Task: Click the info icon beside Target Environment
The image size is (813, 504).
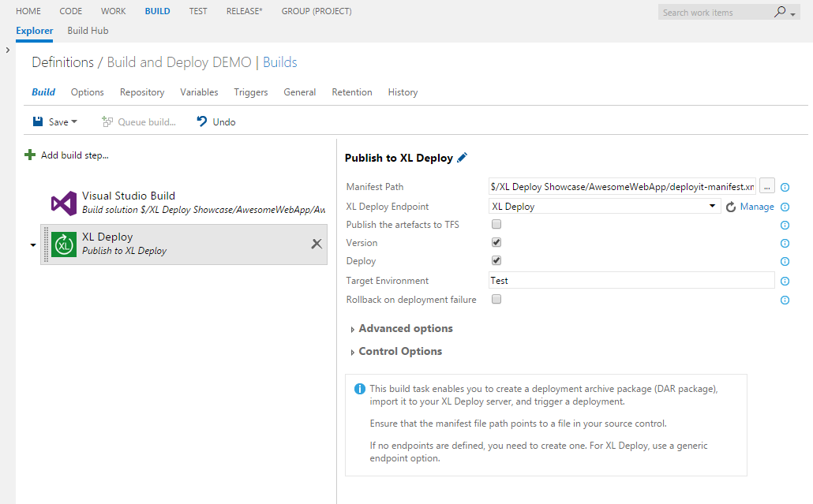Action: tap(785, 282)
